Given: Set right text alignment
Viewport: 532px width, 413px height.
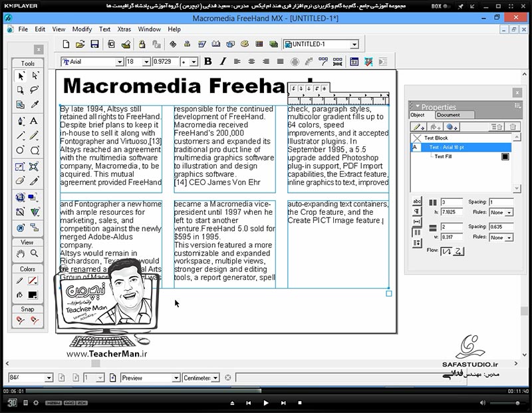Looking at the screenshot, I should point(265,61).
